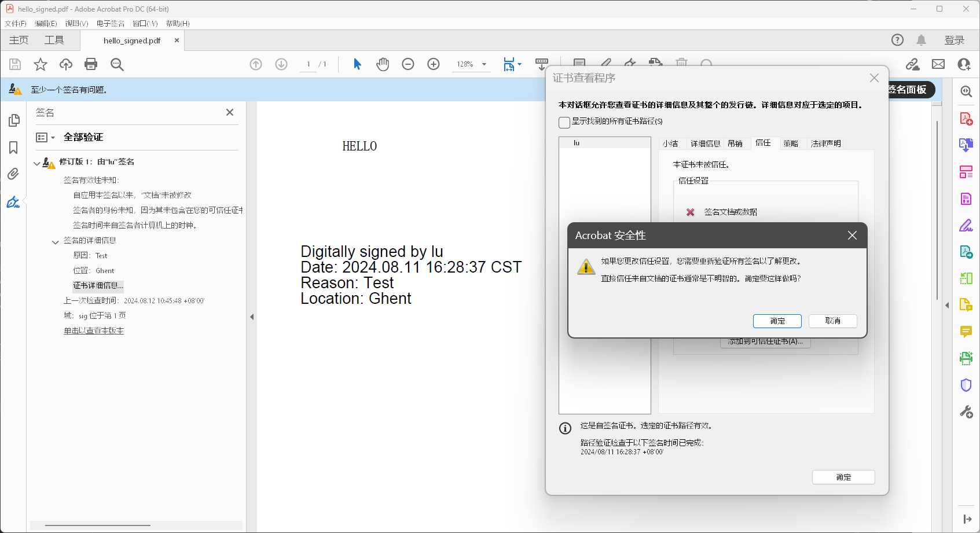Open the 帮助(H) menu
980x533 pixels.
(x=178, y=23)
